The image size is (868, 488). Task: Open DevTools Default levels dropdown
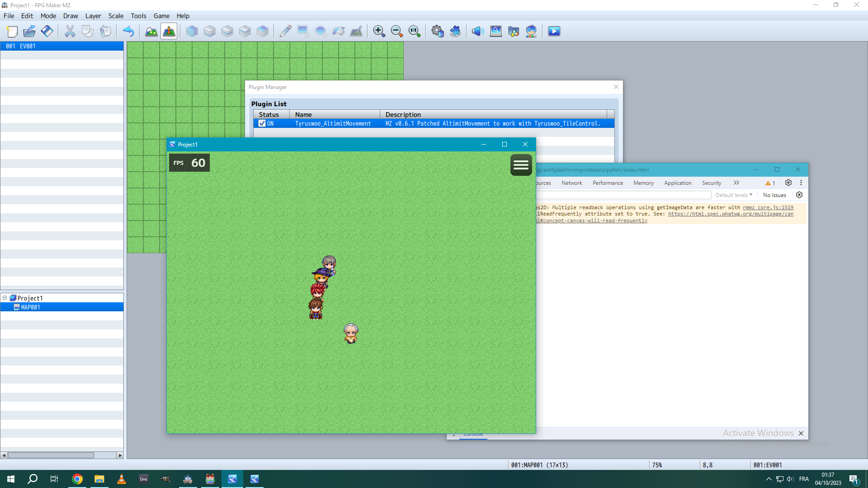(x=734, y=195)
